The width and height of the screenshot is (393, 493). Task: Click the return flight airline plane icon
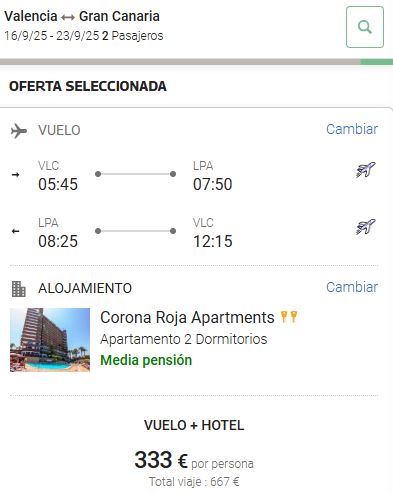366,227
